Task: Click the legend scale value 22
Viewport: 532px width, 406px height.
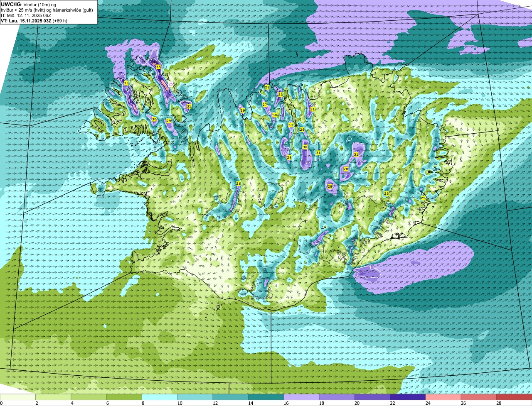Action: [392, 403]
